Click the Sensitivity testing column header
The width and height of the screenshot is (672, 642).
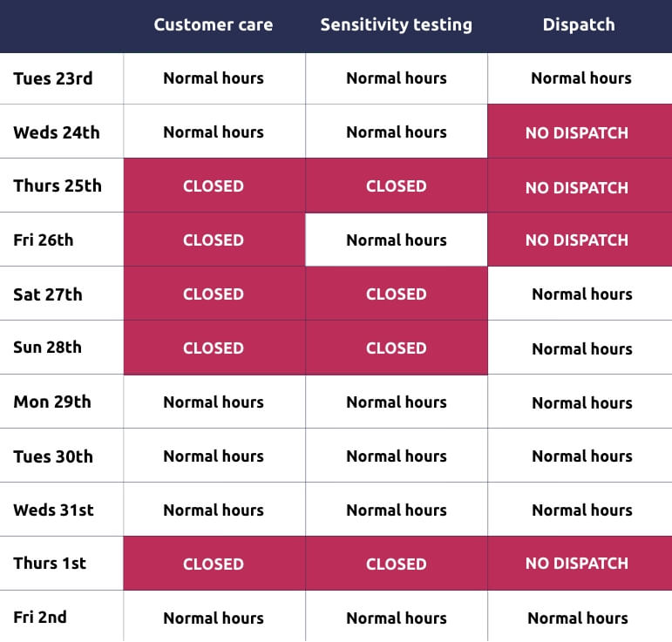click(396, 25)
